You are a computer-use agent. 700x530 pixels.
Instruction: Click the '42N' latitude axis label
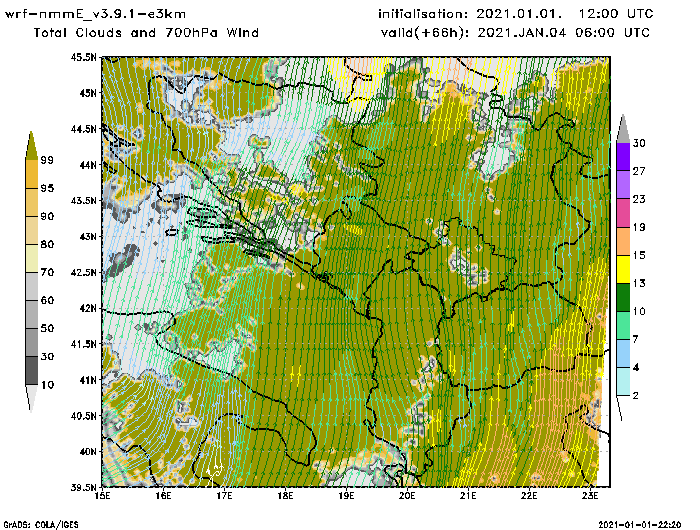[x=88, y=308]
